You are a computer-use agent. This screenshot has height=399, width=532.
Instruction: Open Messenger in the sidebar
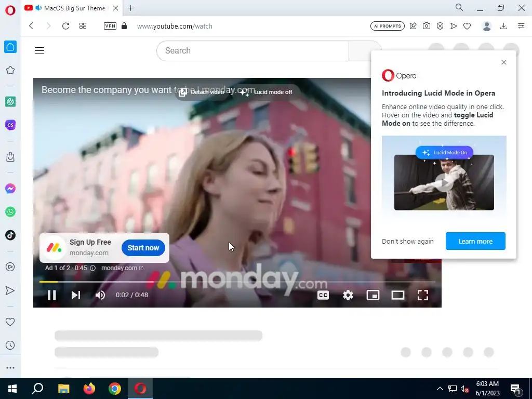point(10,189)
